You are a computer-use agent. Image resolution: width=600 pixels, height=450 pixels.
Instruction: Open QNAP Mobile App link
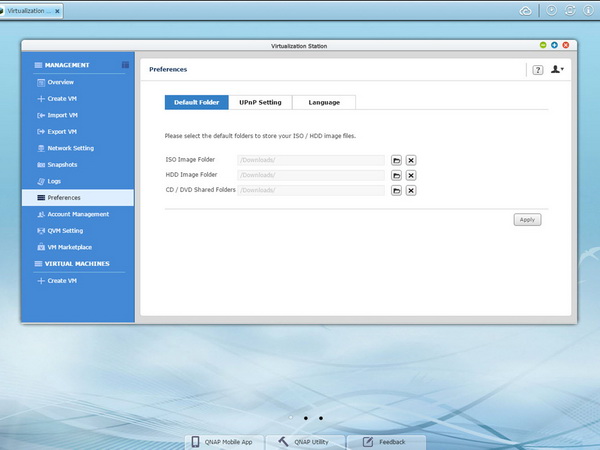(x=225, y=442)
